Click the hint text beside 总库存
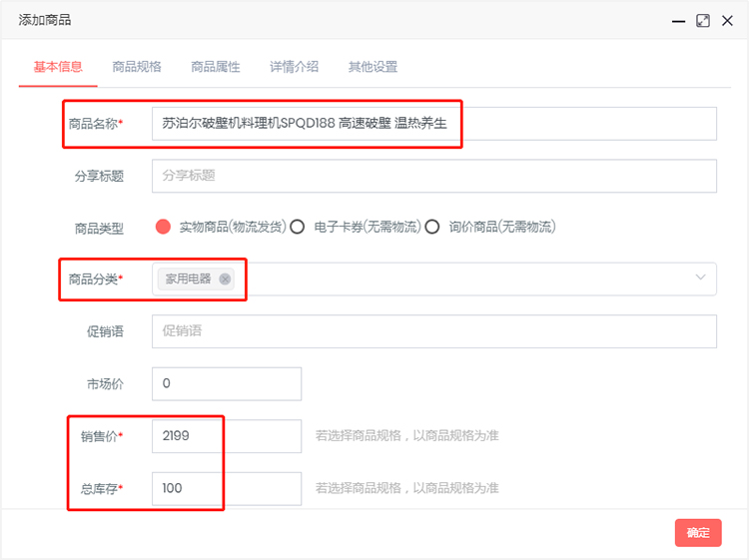Screen dimensions: 749x560 tap(407, 488)
